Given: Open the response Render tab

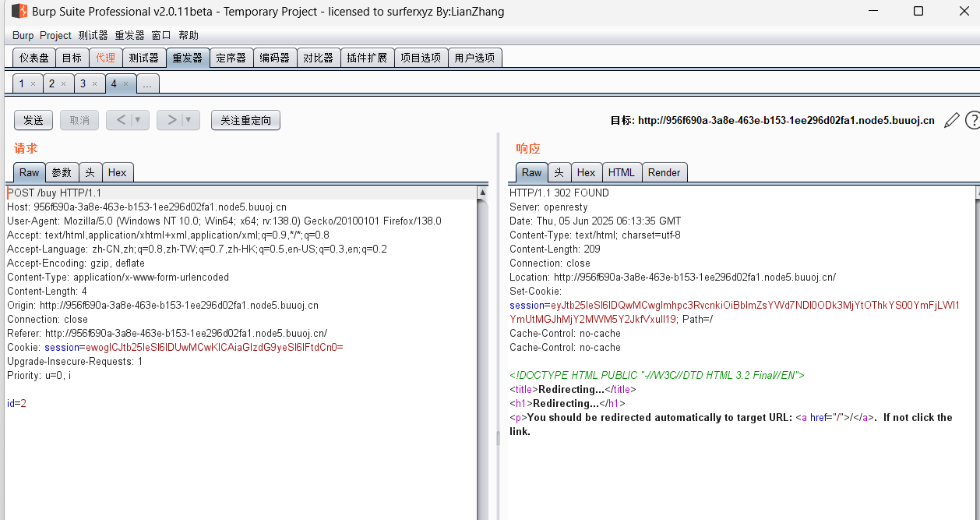Looking at the screenshot, I should click(664, 172).
